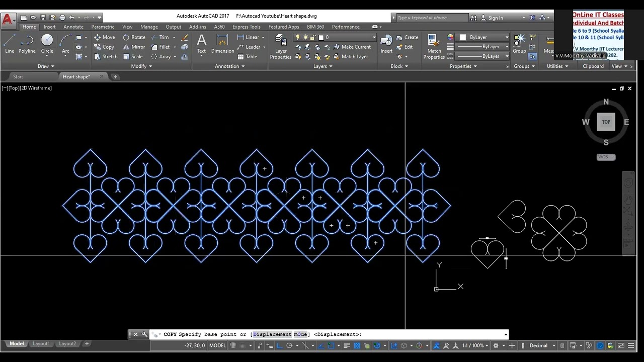Select the Fillet tool
Viewport: 644px width, 362px height.
[161, 47]
